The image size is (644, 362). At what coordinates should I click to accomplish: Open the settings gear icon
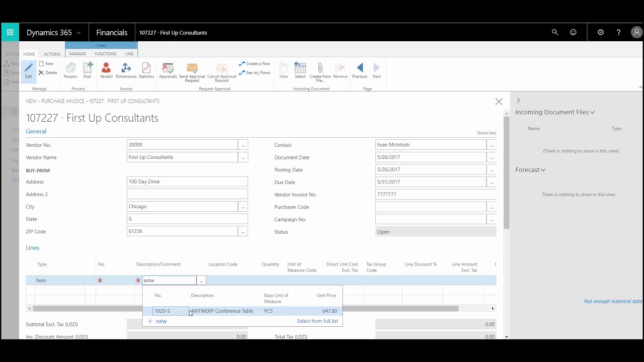601,32
